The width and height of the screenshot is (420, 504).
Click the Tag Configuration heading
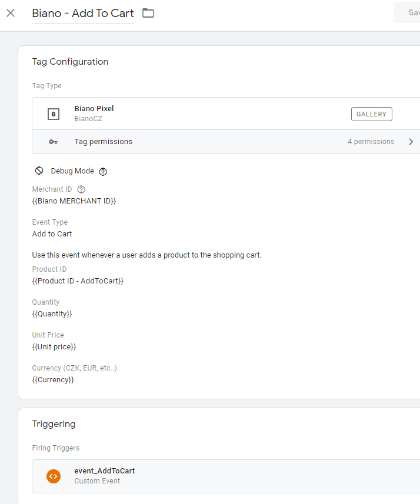(70, 62)
